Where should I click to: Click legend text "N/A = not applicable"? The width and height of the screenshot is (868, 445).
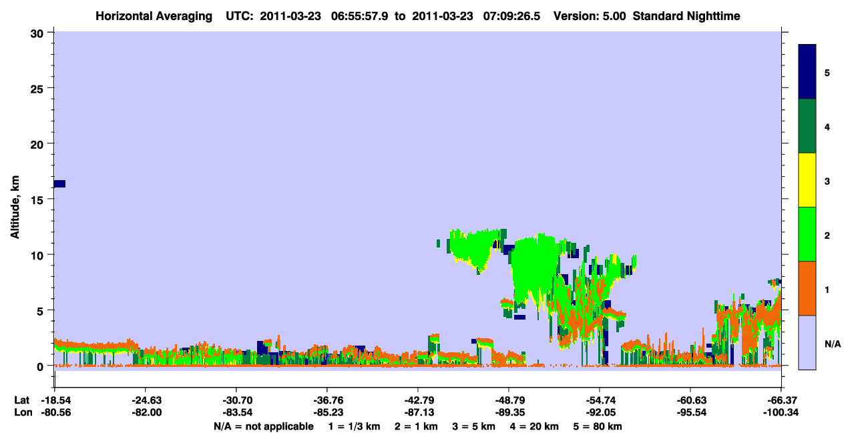pos(263,426)
